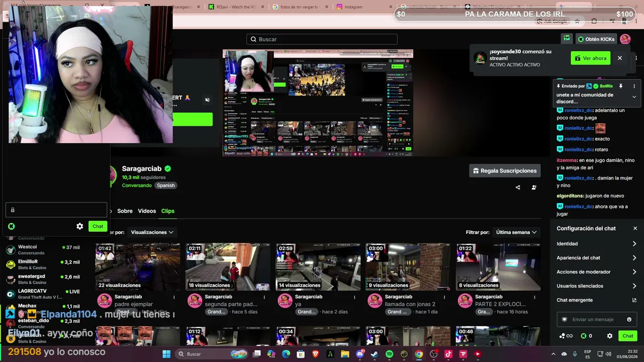Open Spotify from the taskbar
This screenshot has width=644, height=362.
(389, 354)
